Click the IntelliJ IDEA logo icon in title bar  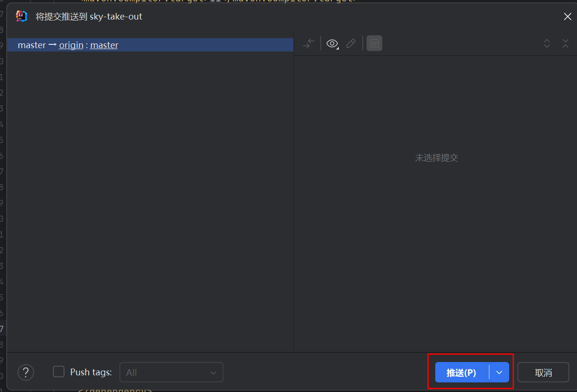tap(21, 16)
